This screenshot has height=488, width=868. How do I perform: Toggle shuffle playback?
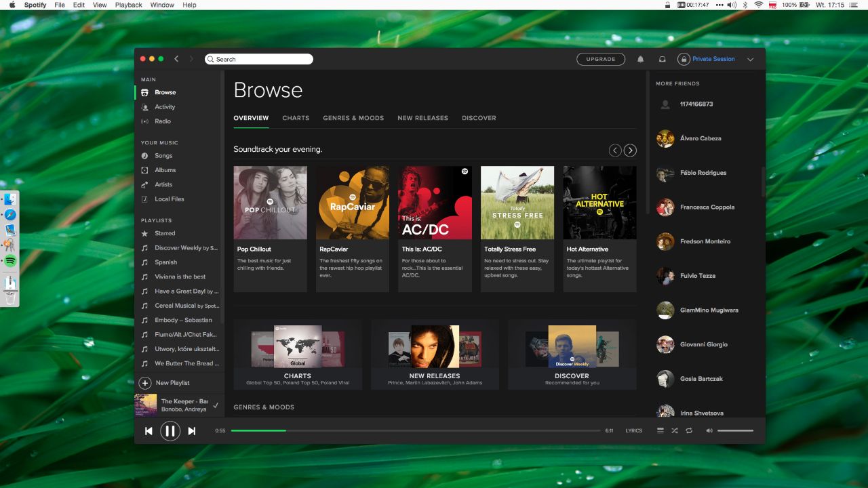(675, 430)
